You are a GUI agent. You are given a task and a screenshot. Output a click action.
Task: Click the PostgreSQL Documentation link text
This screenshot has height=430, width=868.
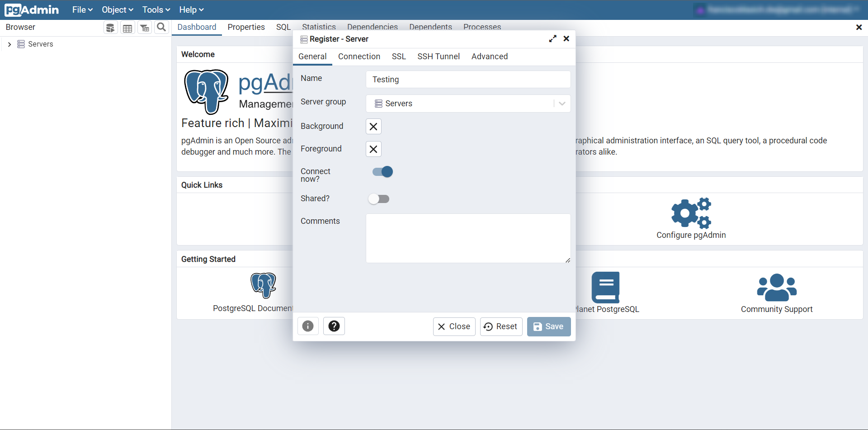pos(253,308)
